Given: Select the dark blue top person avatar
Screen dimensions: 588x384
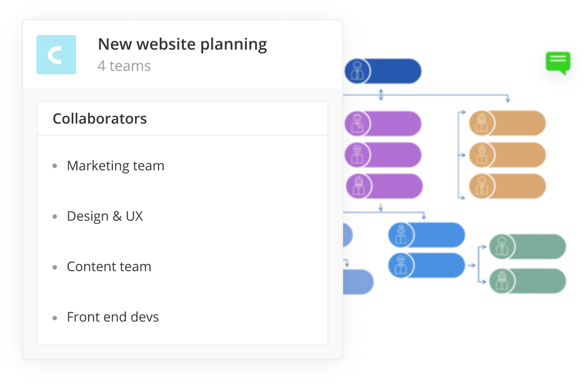Looking at the screenshot, I should click(x=357, y=71).
